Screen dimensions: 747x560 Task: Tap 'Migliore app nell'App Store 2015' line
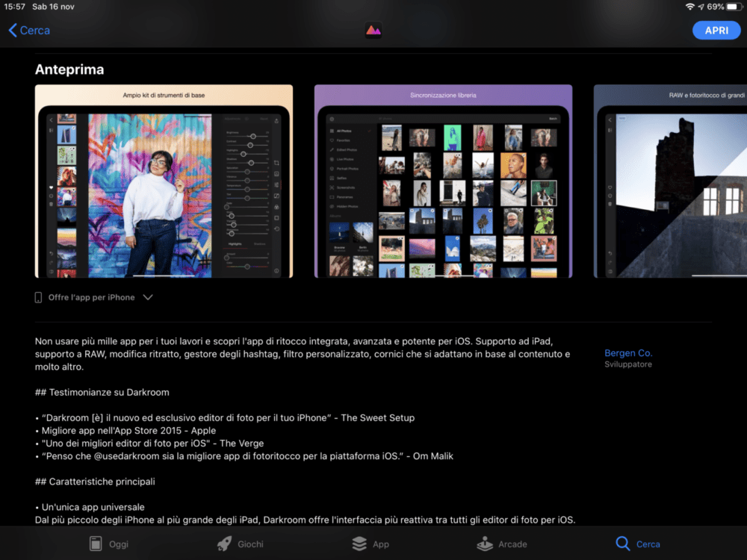(x=125, y=431)
